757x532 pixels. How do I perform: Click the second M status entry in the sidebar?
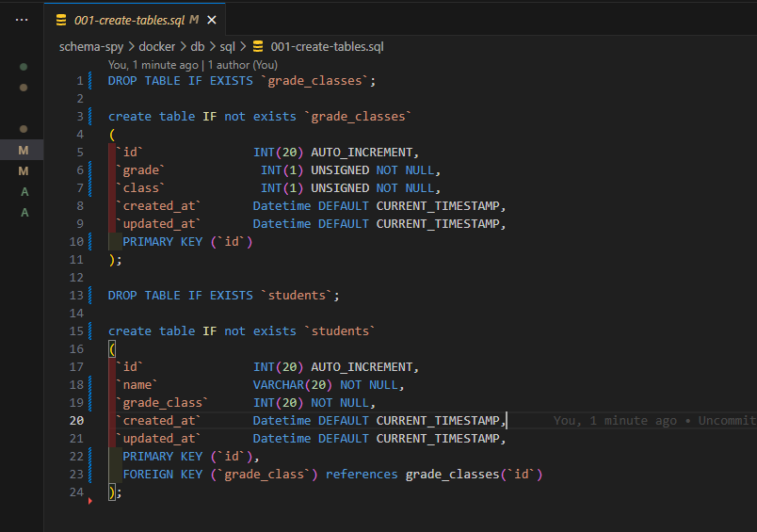(x=24, y=170)
